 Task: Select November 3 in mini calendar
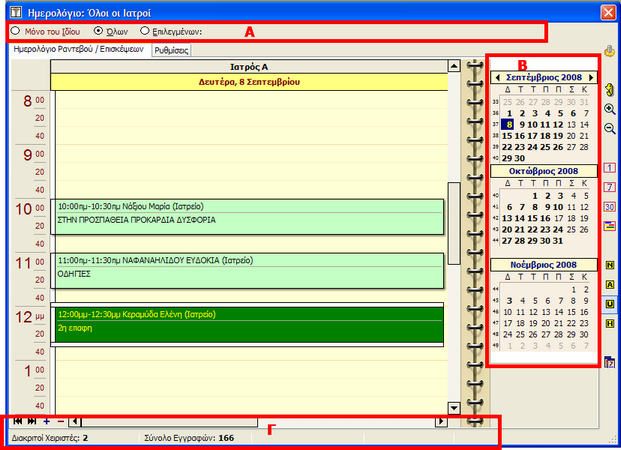(x=509, y=301)
